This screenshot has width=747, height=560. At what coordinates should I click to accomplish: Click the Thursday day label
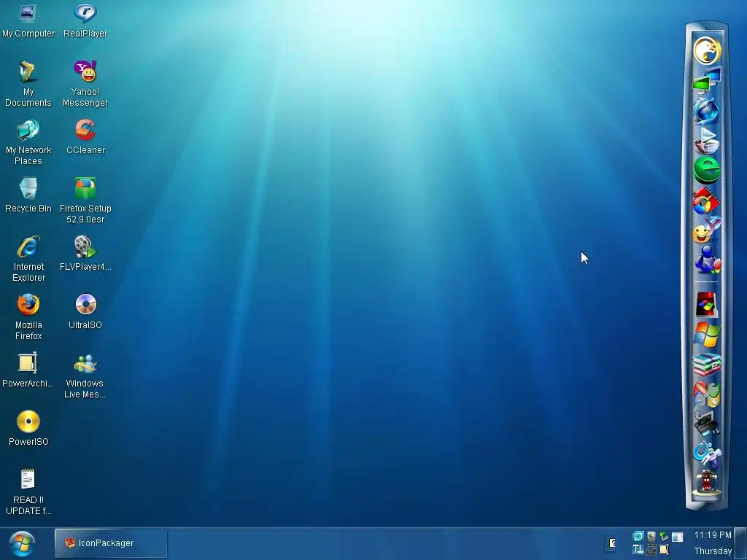[713, 551]
